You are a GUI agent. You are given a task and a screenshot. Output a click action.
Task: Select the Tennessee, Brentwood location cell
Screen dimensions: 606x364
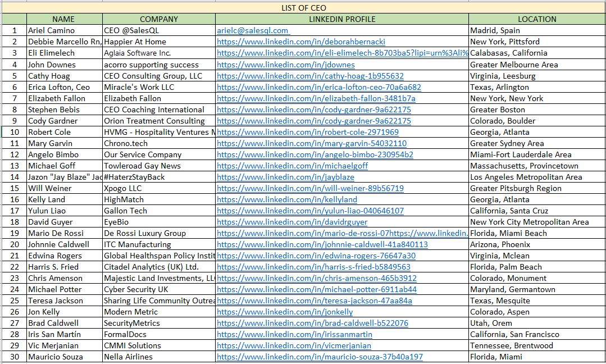537,345
